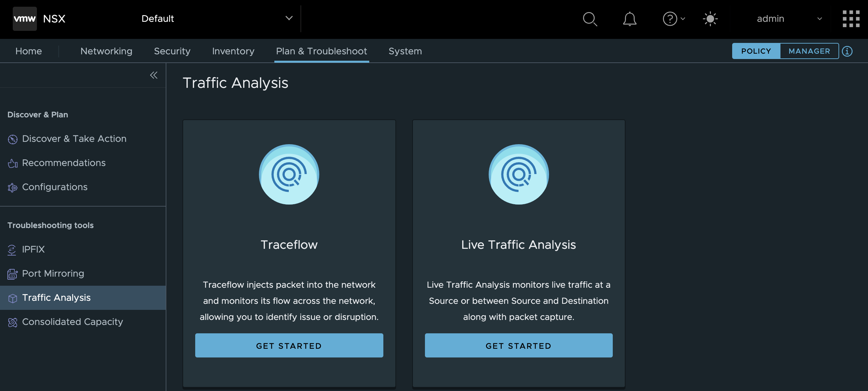868x391 pixels.
Task: Open Port Mirroring in sidebar
Action: click(x=53, y=273)
